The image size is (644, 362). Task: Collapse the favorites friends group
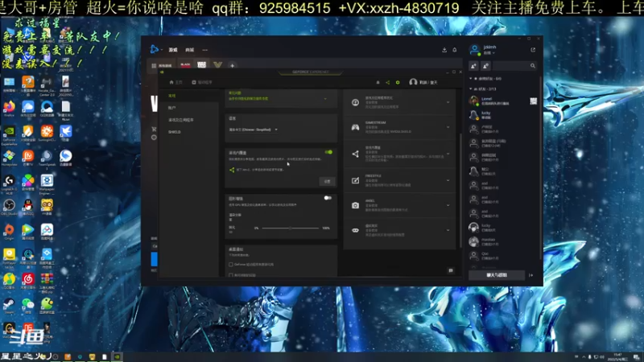(x=471, y=78)
